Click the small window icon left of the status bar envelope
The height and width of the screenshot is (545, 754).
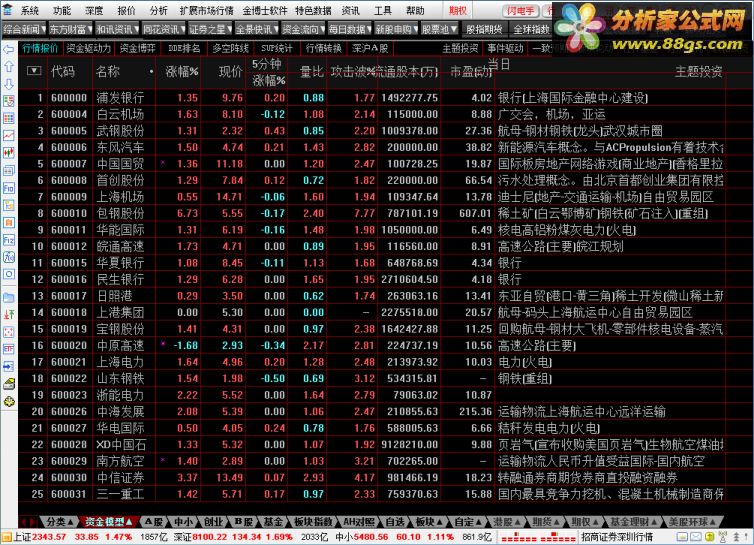(x=682, y=537)
